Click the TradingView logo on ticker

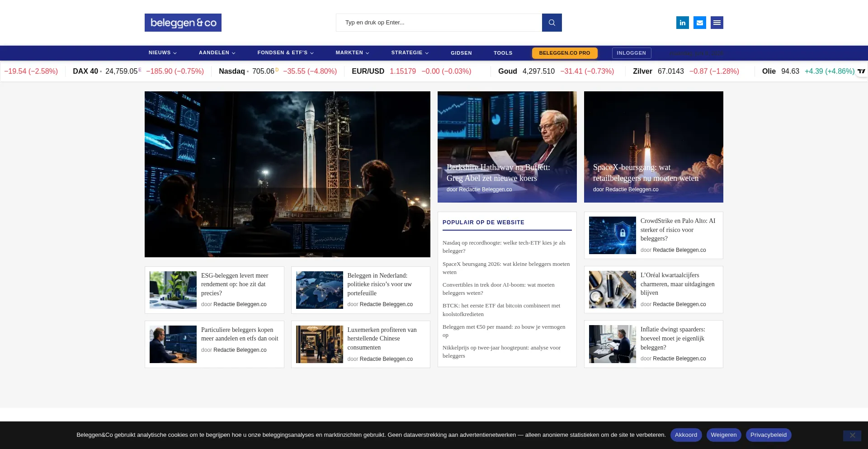click(861, 71)
